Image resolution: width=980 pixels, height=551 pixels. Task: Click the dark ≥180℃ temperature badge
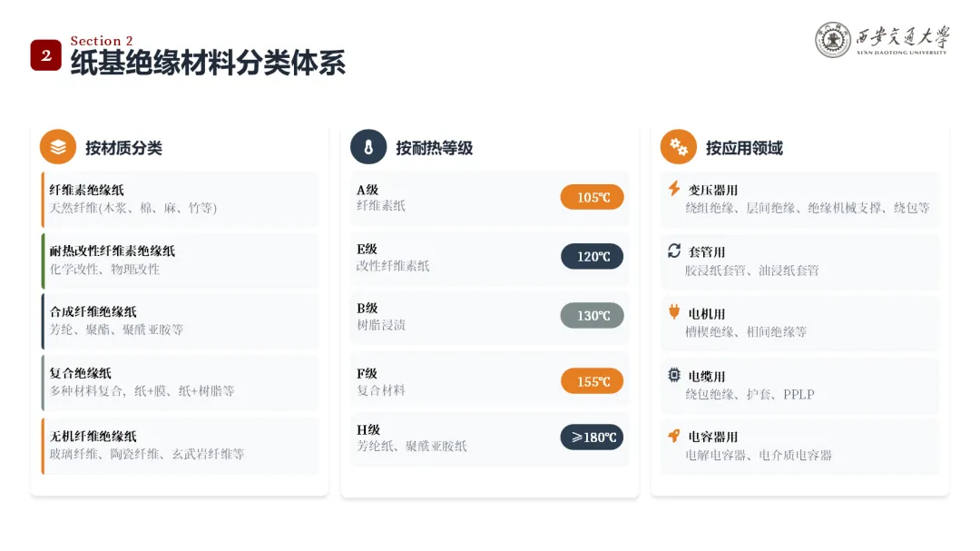(x=592, y=438)
